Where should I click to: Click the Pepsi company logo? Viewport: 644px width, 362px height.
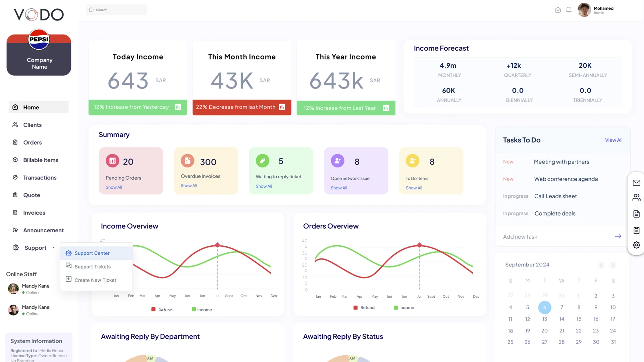[39, 39]
